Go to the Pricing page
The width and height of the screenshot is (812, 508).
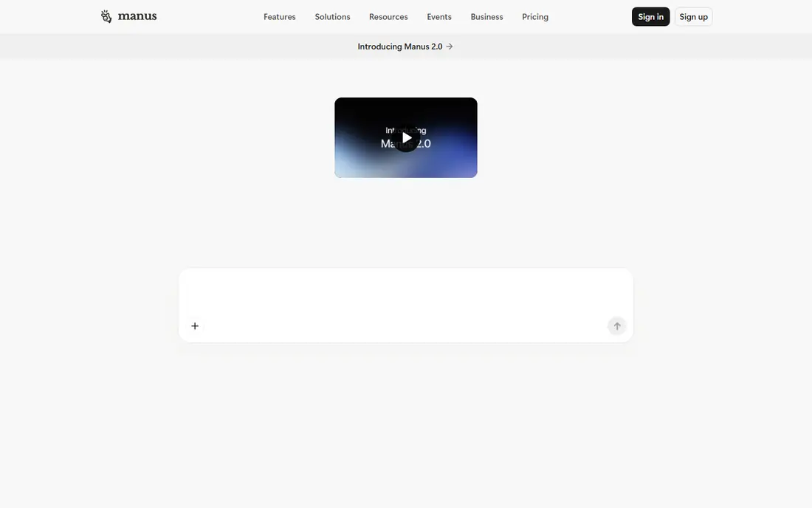tap(535, 16)
